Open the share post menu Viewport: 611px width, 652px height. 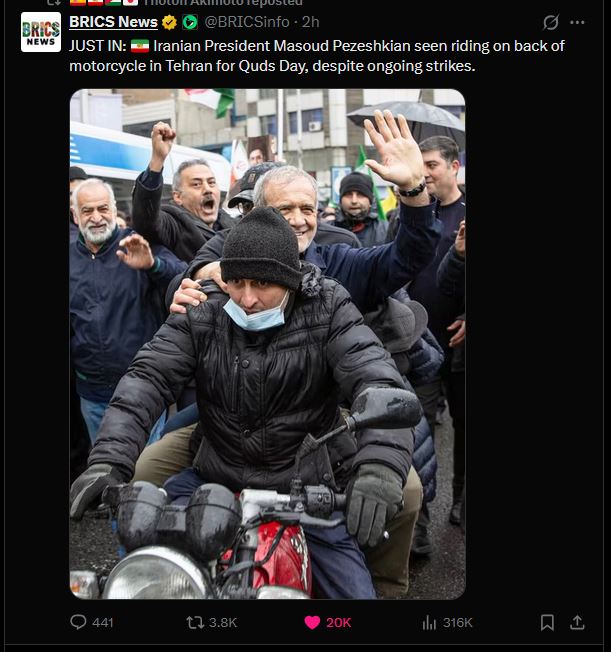pyautogui.click(x=577, y=622)
